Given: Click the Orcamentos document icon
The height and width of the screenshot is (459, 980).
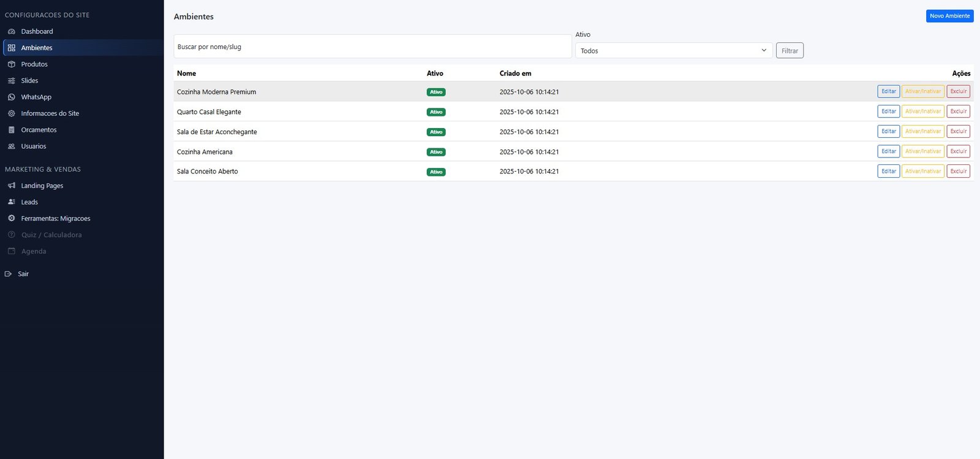Looking at the screenshot, I should tap(11, 130).
